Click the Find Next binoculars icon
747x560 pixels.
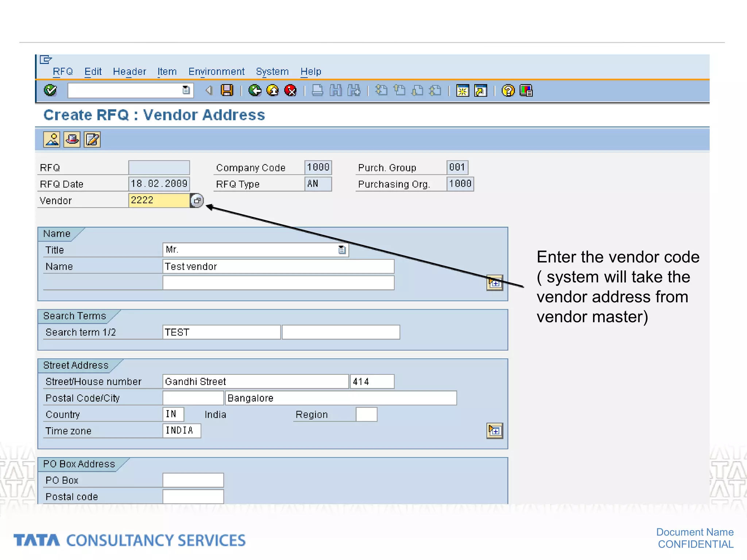(354, 90)
